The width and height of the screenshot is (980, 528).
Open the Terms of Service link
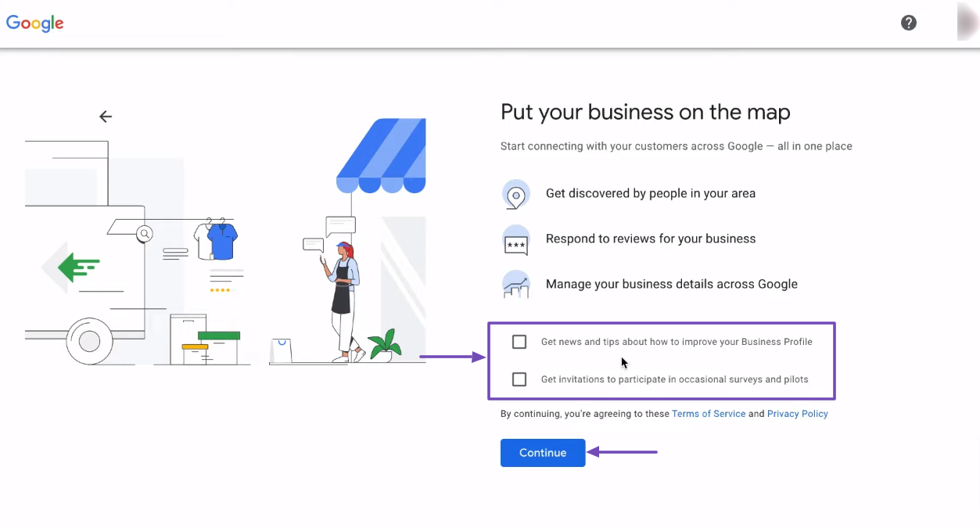[x=709, y=414]
